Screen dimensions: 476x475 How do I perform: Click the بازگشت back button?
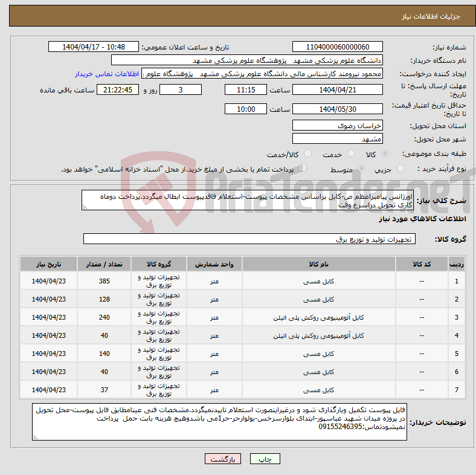coord(223,459)
